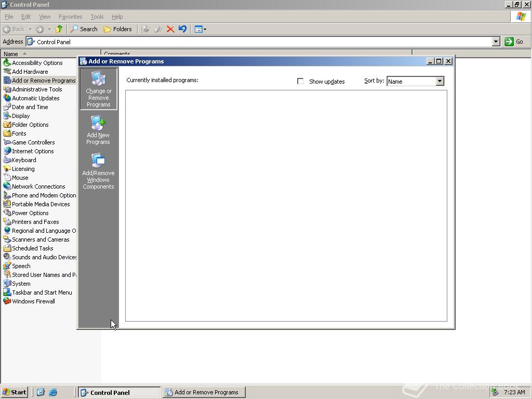Open the Sort by dropdown

(440, 81)
